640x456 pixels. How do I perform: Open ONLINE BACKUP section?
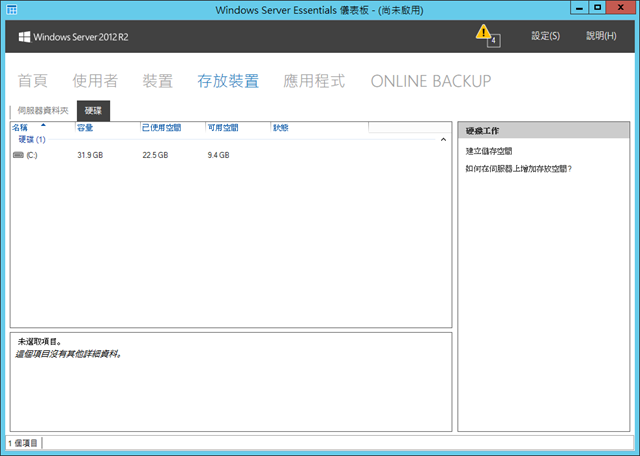431,81
